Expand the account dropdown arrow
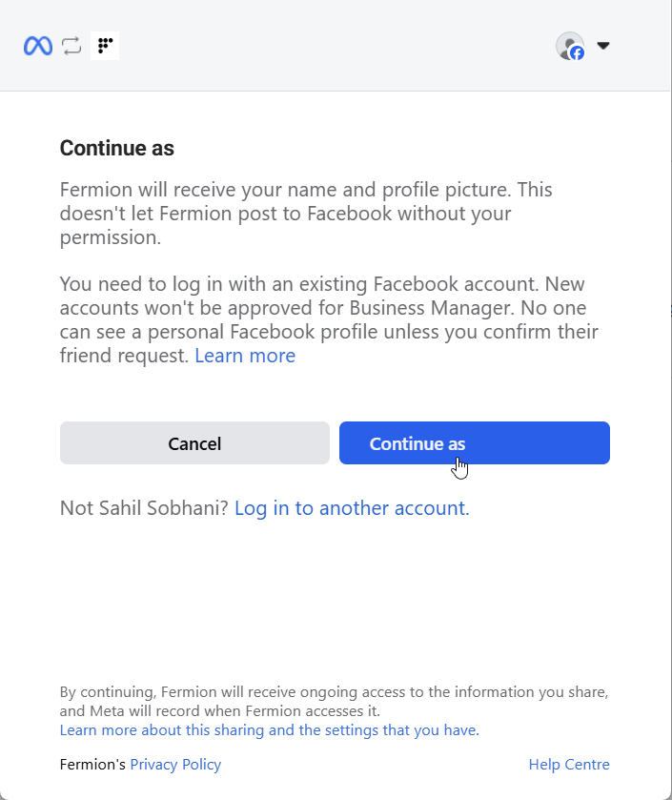 pyautogui.click(x=602, y=46)
